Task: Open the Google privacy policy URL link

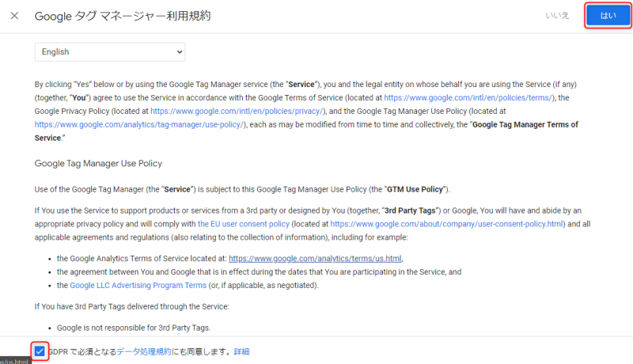Action: point(237,111)
